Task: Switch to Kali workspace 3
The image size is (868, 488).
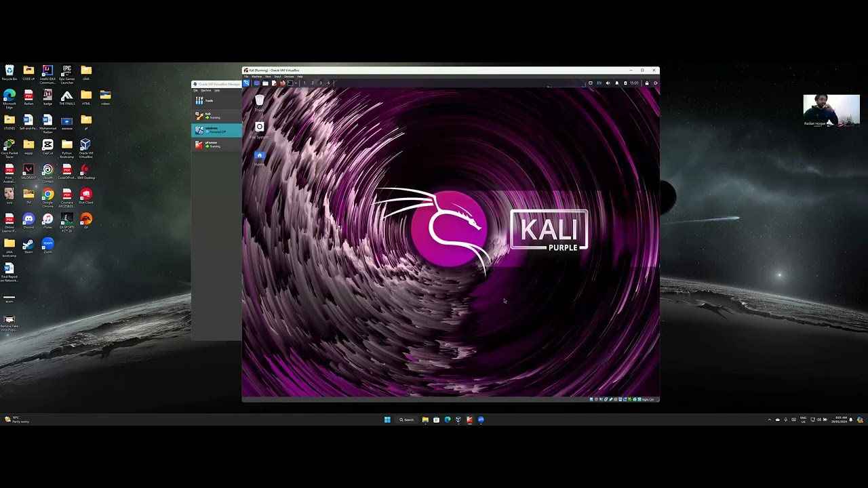Action: (321, 83)
